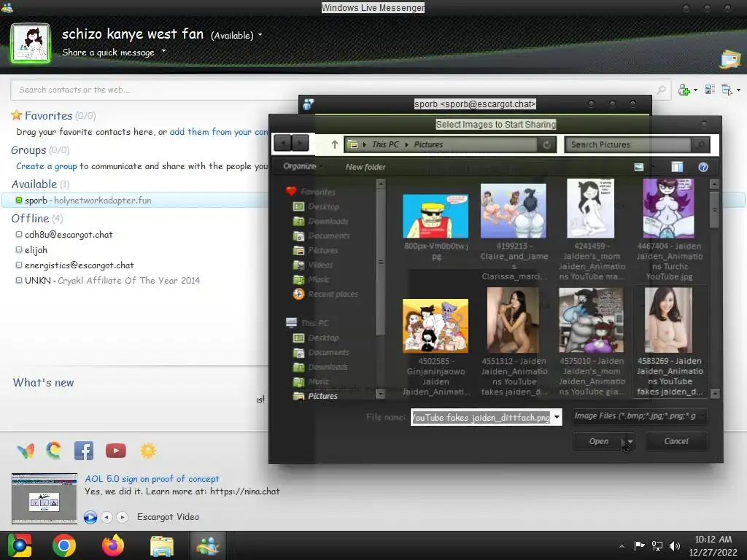Open File Explorer from the taskbar
Screen dimensions: 747x560
(x=162, y=545)
